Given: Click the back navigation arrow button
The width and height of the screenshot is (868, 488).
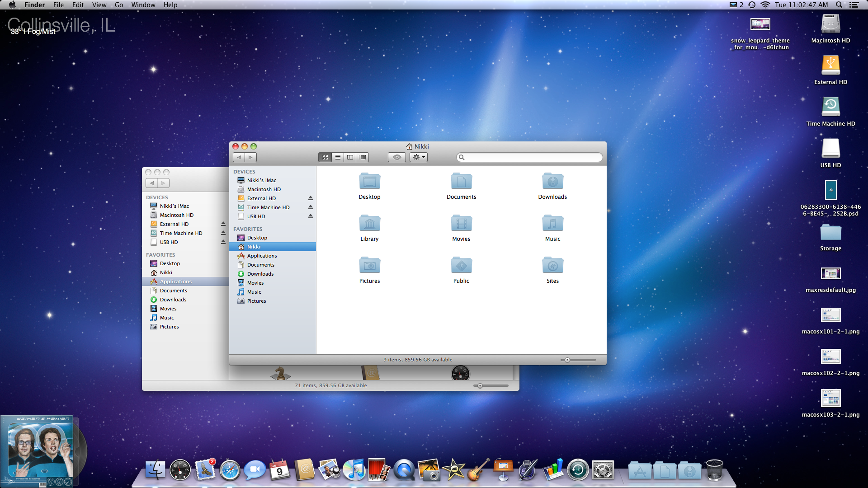Looking at the screenshot, I should coord(239,157).
